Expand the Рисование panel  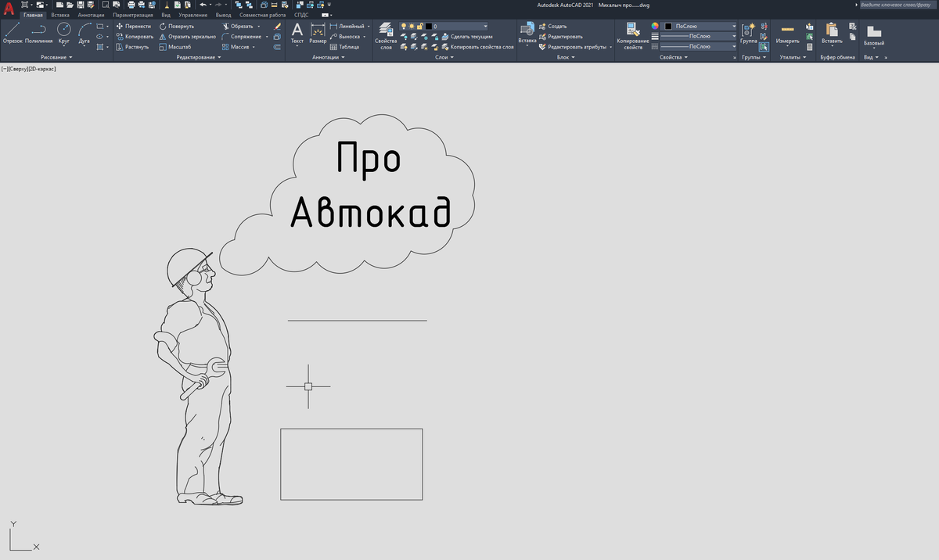point(56,57)
